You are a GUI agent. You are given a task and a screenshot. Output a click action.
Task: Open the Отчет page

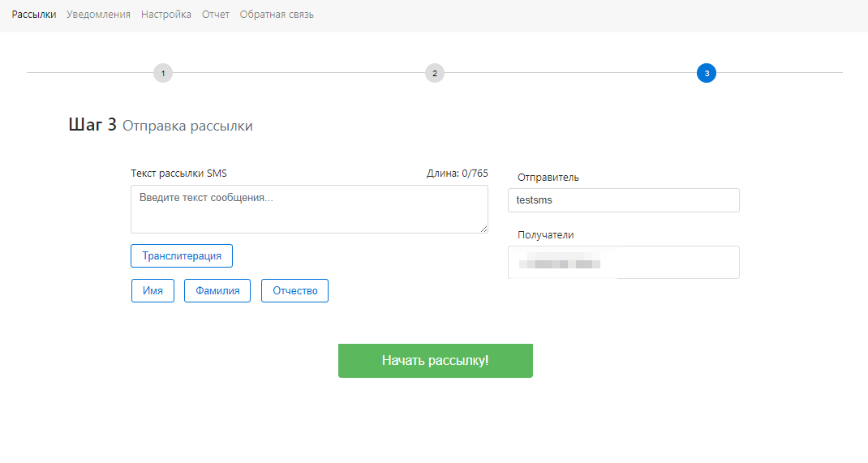pos(215,15)
